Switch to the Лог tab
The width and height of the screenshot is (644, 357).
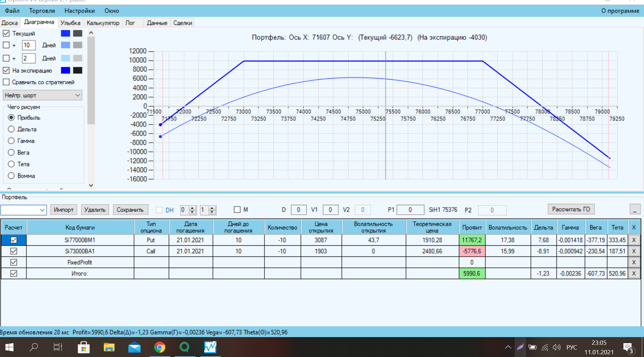[130, 23]
